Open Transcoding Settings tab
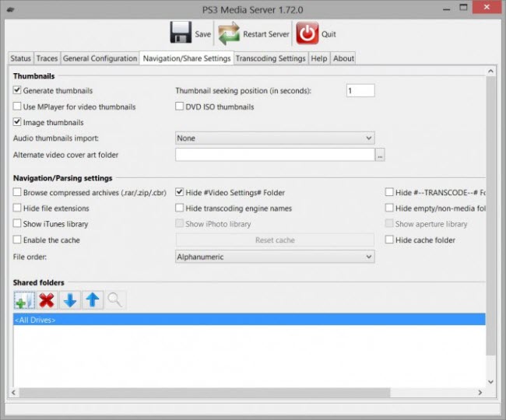506x420 pixels. tap(270, 58)
